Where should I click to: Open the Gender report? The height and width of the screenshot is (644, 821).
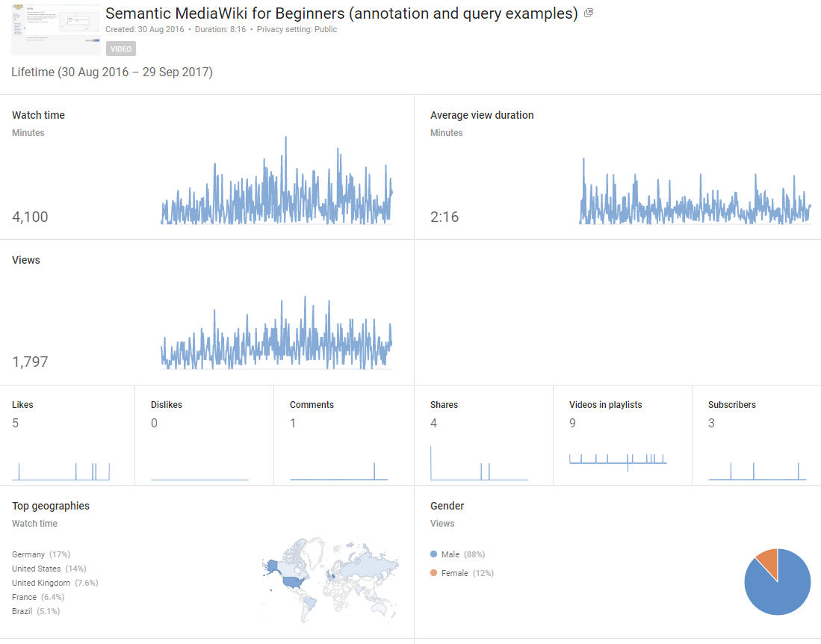(447, 506)
